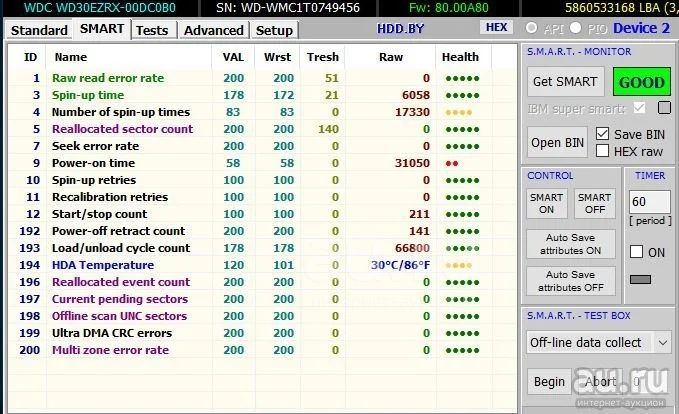Click the raw value 17330

[412, 112]
